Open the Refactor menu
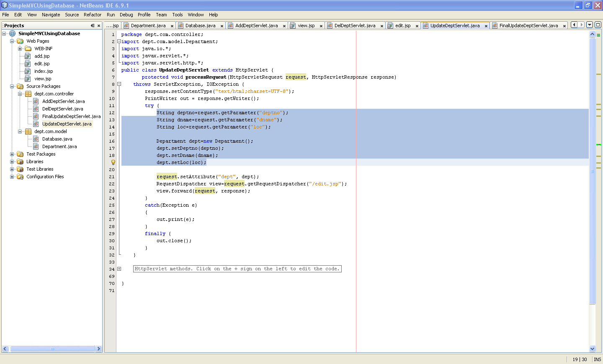 pos(92,15)
